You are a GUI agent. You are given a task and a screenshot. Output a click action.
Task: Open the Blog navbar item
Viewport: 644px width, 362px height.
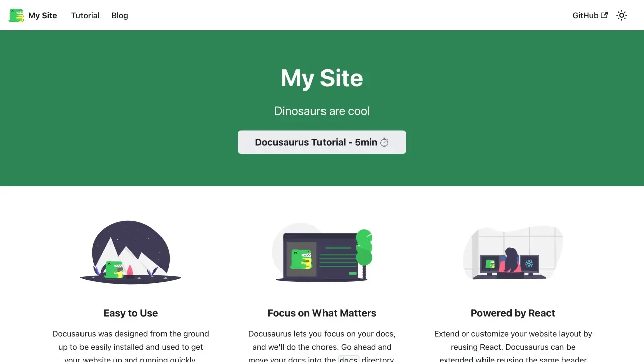(120, 15)
